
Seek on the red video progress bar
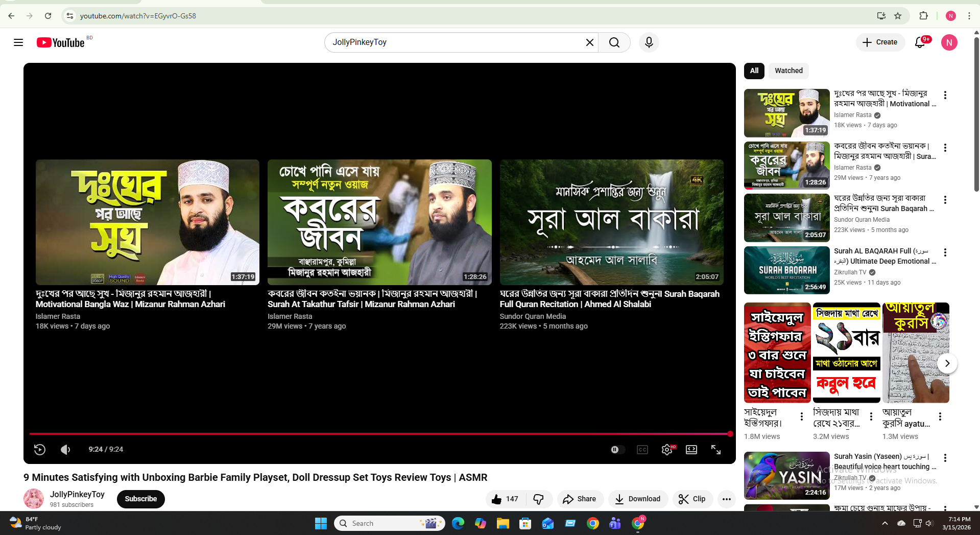point(380,434)
